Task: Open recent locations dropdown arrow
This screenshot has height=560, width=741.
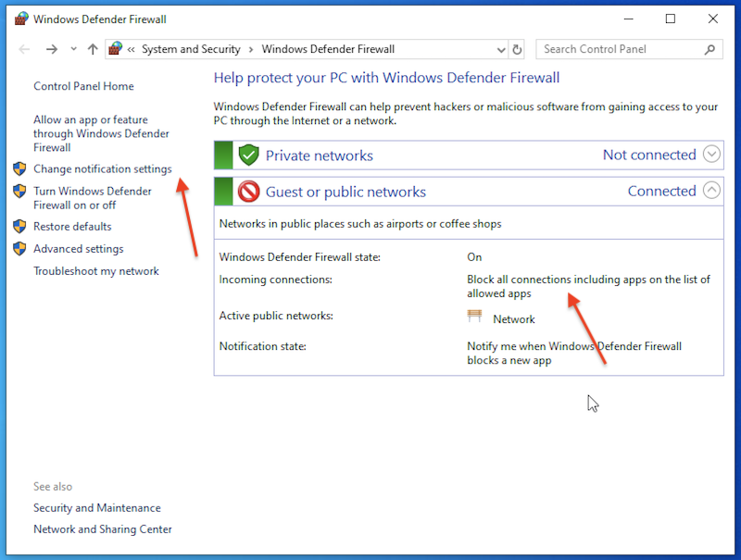Action: 73,49
